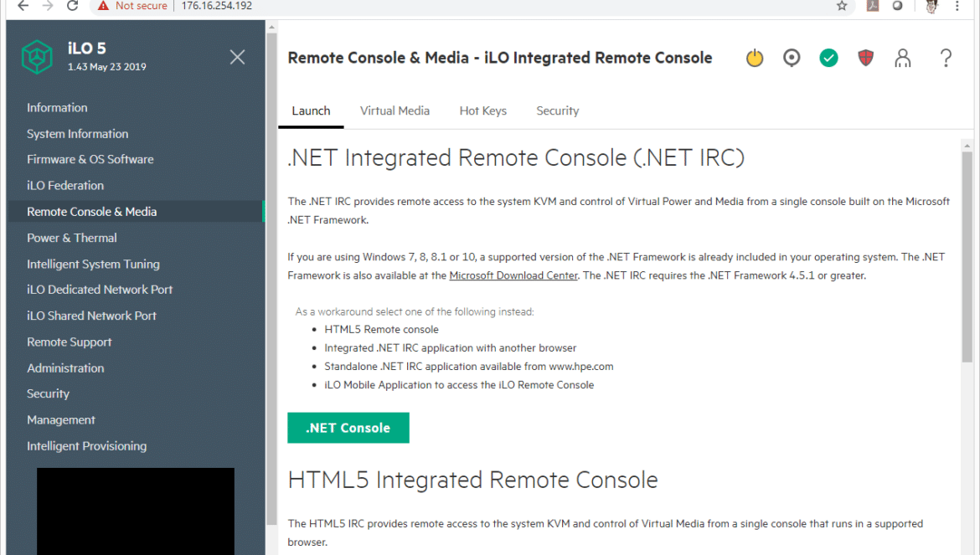Open Intelligent Provisioning
The width and height of the screenshot is (980, 555).
click(87, 446)
